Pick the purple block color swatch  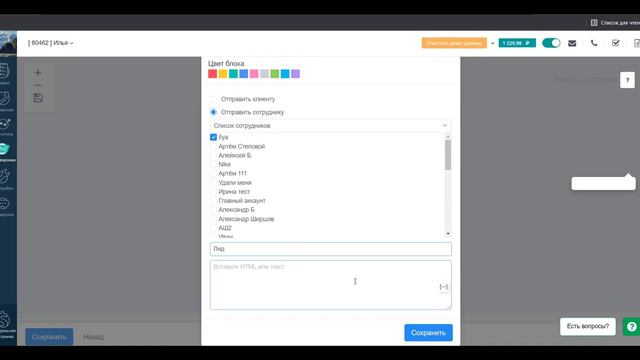[x=296, y=74]
